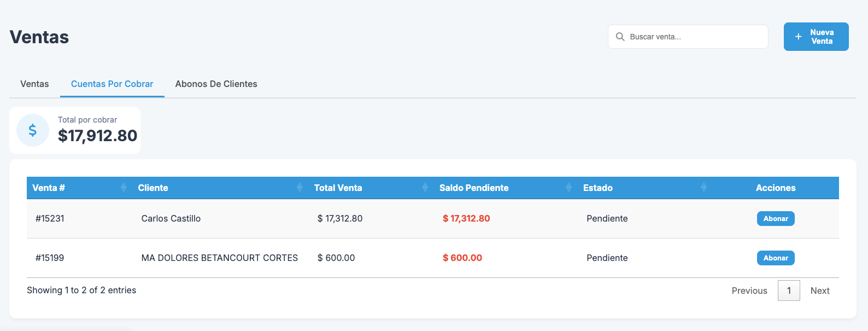
Task: Click the dollar sign icon
Action: click(33, 130)
